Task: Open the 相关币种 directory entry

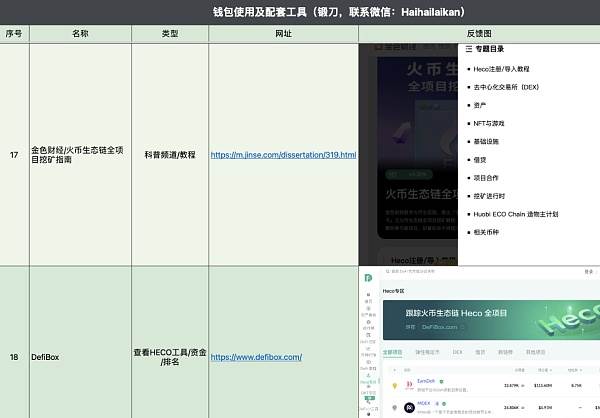Action: (x=486, y=232)
